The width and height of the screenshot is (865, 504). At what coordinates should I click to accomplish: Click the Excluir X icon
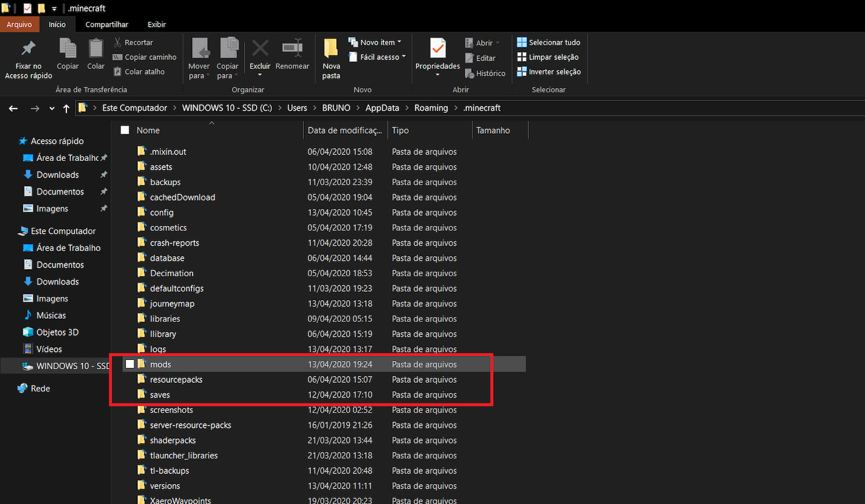[x=260, y=48]
